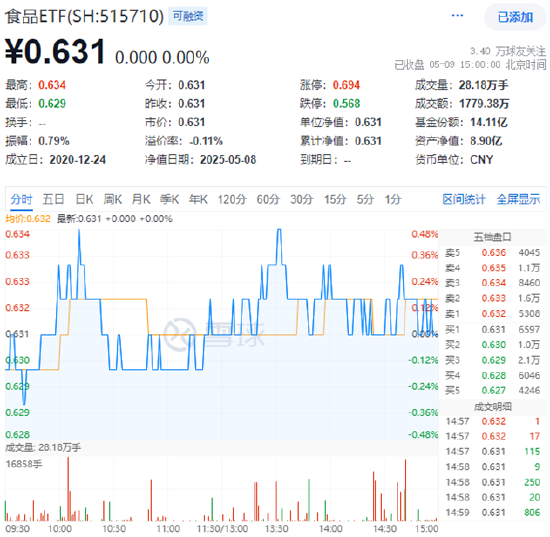Open the 区间统计 link

(x=464, y=199)
